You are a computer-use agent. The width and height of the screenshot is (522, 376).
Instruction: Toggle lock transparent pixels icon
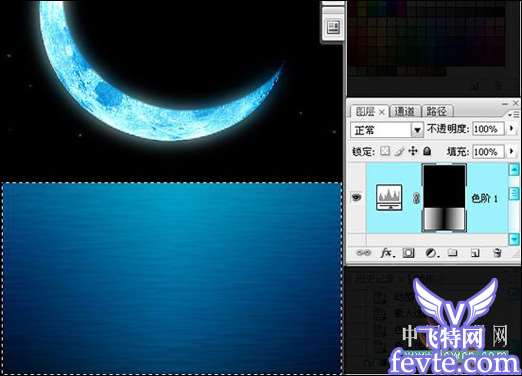385,151
